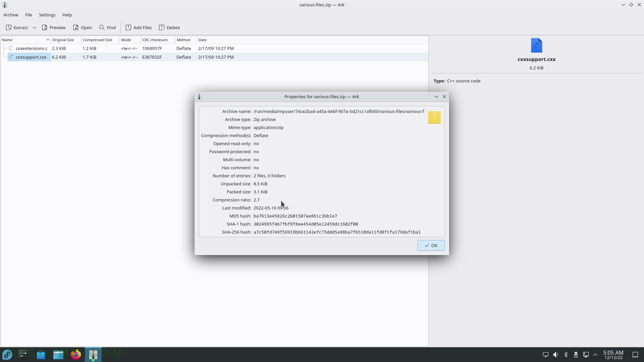Image resolution: width=644 pixels, height=362 pixels.
Task: Click the display configuration tray icon
Action: (546, 355)
